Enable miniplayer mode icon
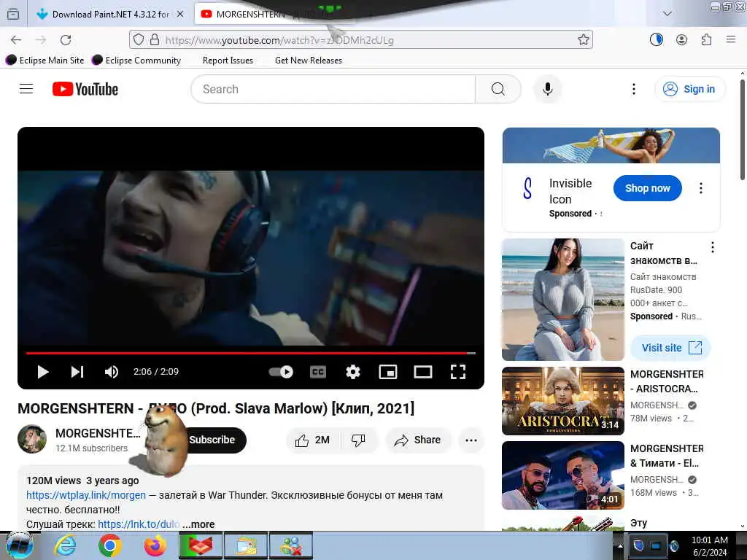This screenshot has height=560, width=747. [388, 372]
